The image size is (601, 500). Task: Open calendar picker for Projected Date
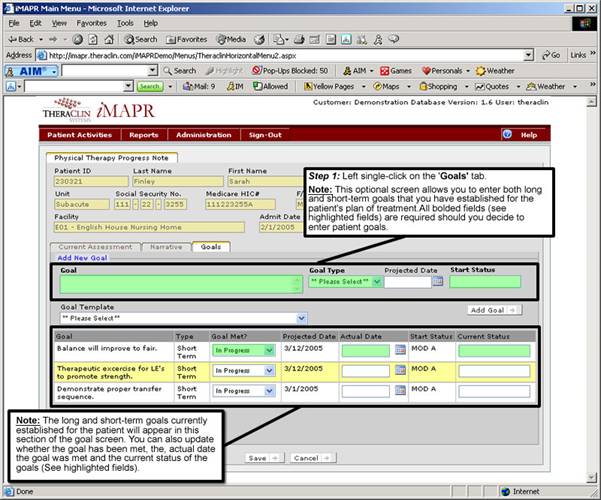pyautogui.click(x=438, y=282)
